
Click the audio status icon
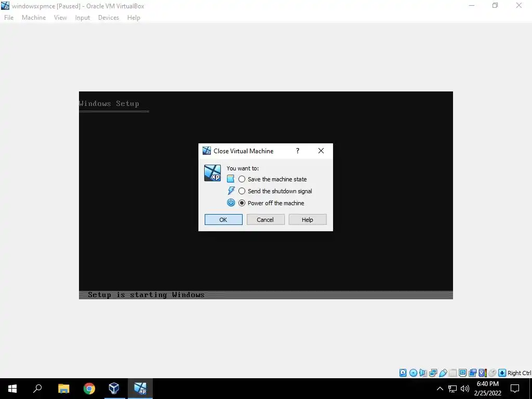pyautogui.click(x=423, y=373)
